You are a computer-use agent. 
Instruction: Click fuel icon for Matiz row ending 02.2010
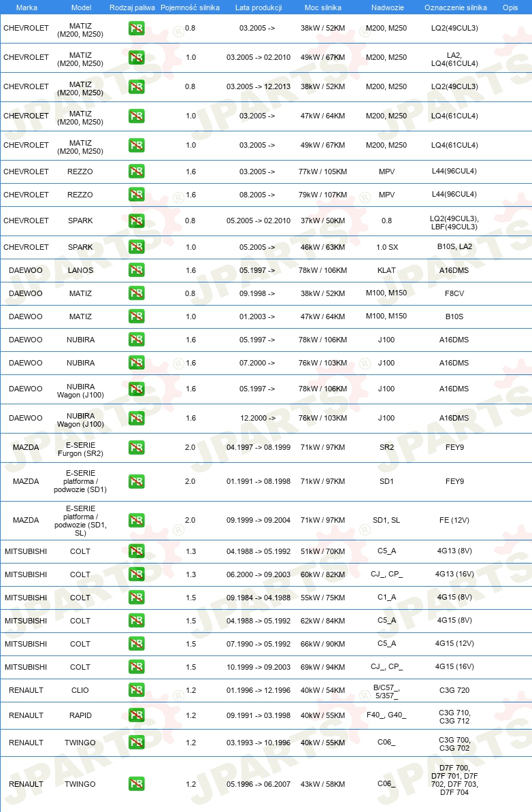click(137, 57)
